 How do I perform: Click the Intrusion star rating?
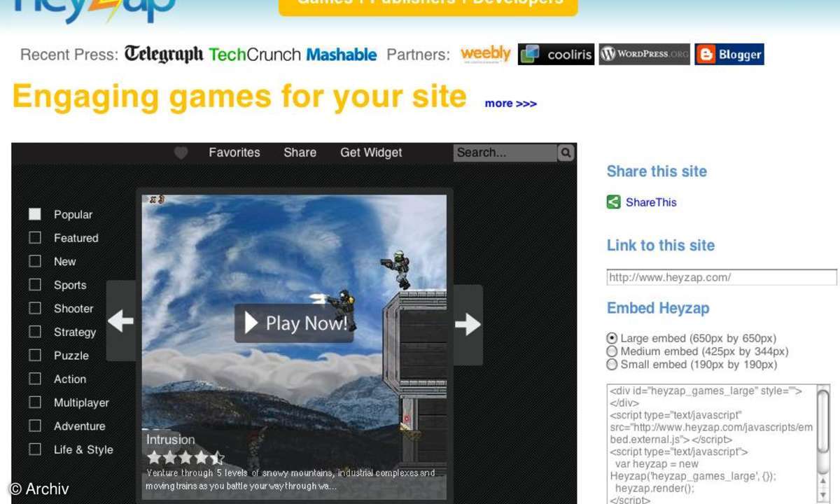point(185,458)
